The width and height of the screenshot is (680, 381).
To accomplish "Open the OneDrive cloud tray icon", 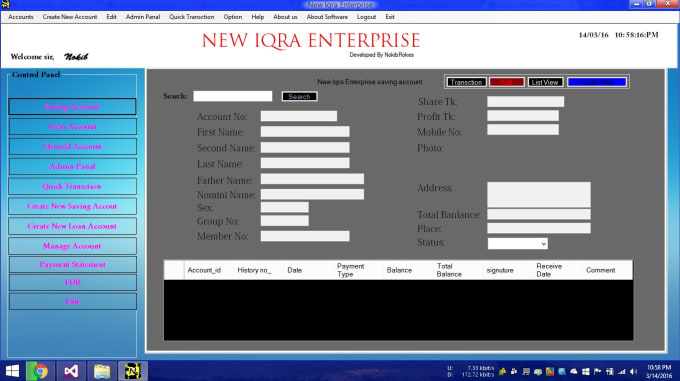I will tap(573, 371).
